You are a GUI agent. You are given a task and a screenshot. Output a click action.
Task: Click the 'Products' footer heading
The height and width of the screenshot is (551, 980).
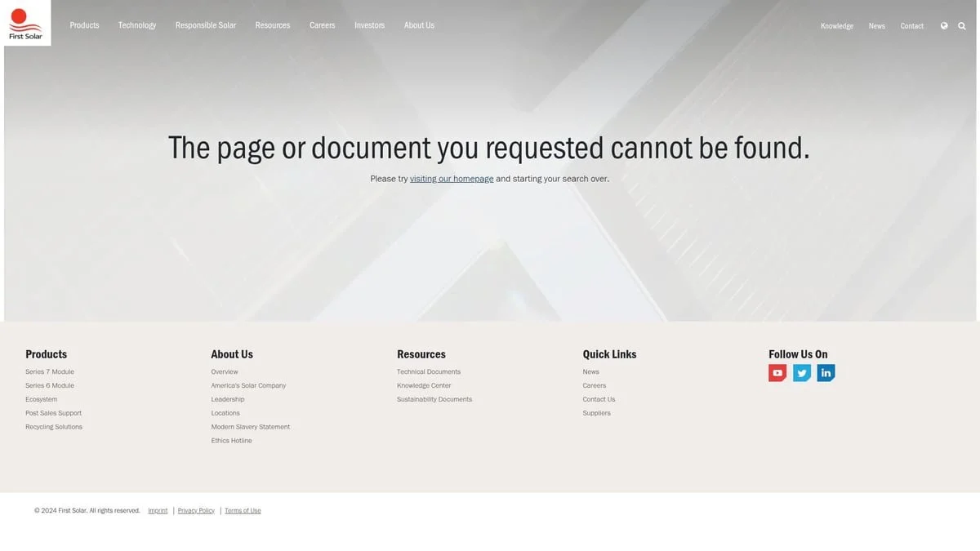coord(47,354)
